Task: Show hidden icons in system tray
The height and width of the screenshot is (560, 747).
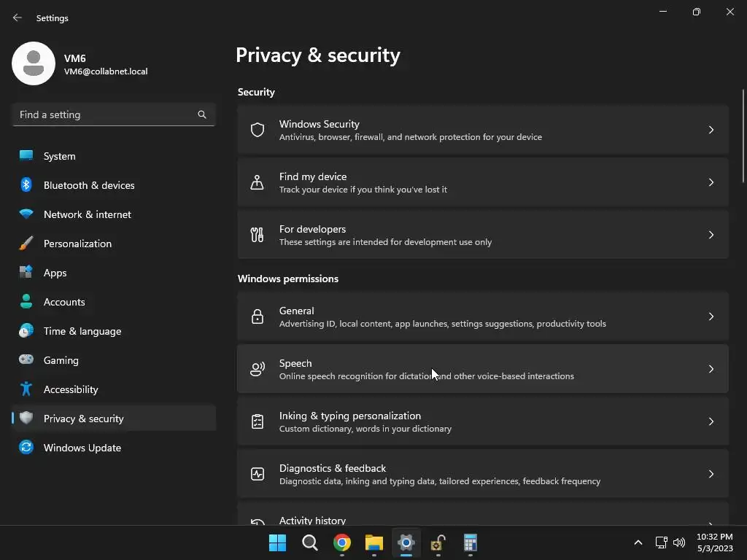Action: coord(638,542)
